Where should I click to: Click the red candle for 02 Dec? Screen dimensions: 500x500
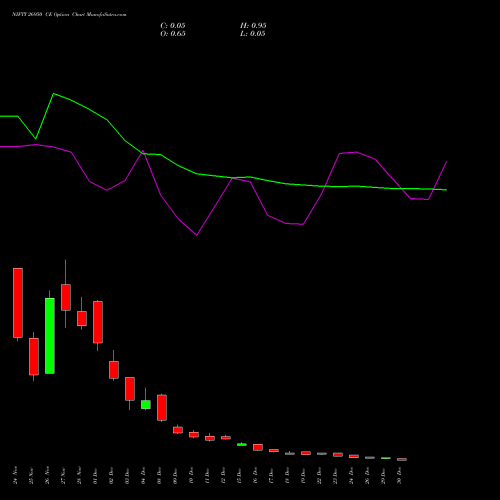[x=114, y=370]
